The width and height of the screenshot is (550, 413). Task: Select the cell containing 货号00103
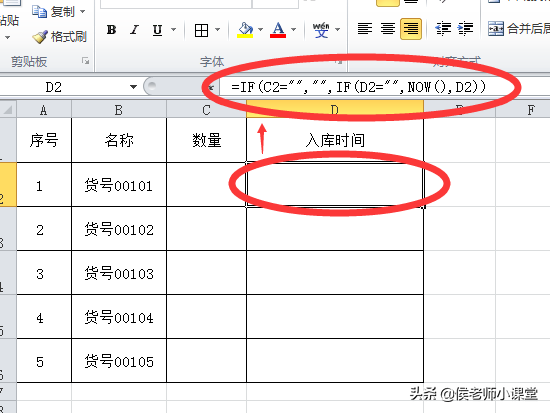point(119,273)
